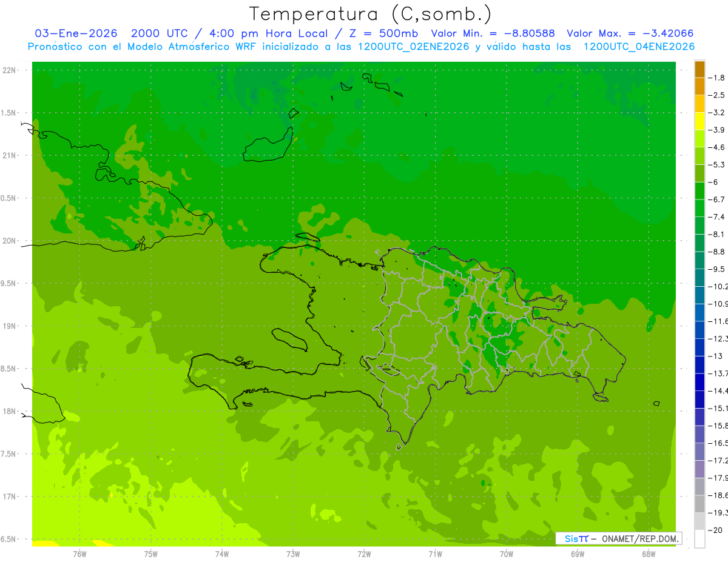Viewport: 728px width, 562px height.
Task: Click Tortuga island north of Haiti
Action: [x=308, y=238]
